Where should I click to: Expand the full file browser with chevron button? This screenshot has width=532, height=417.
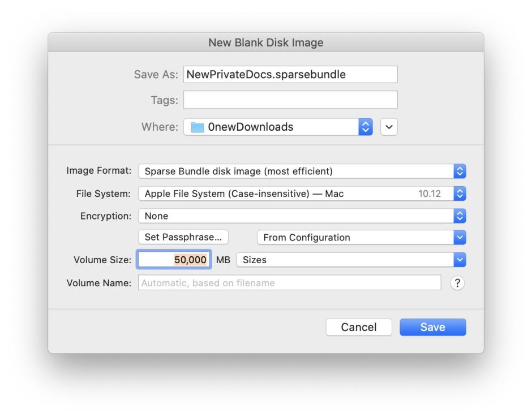[x=389, y=127]
